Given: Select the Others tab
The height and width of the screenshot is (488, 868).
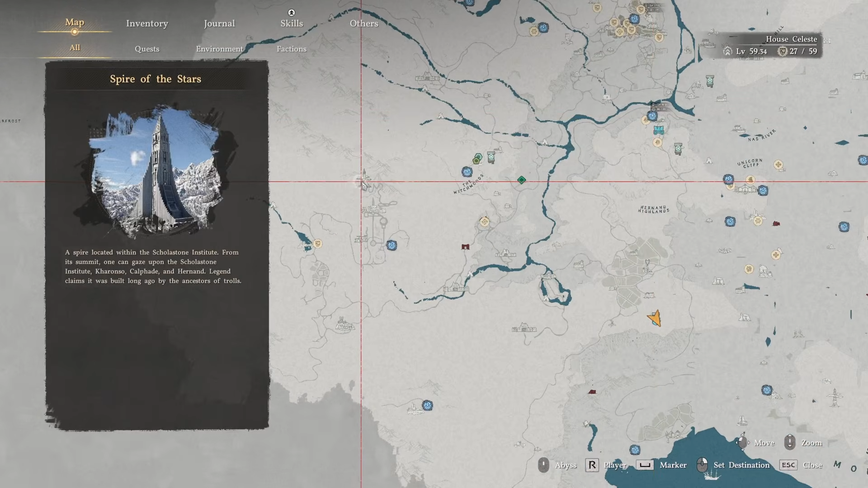Looking at the screenshot, I should 363,23.
